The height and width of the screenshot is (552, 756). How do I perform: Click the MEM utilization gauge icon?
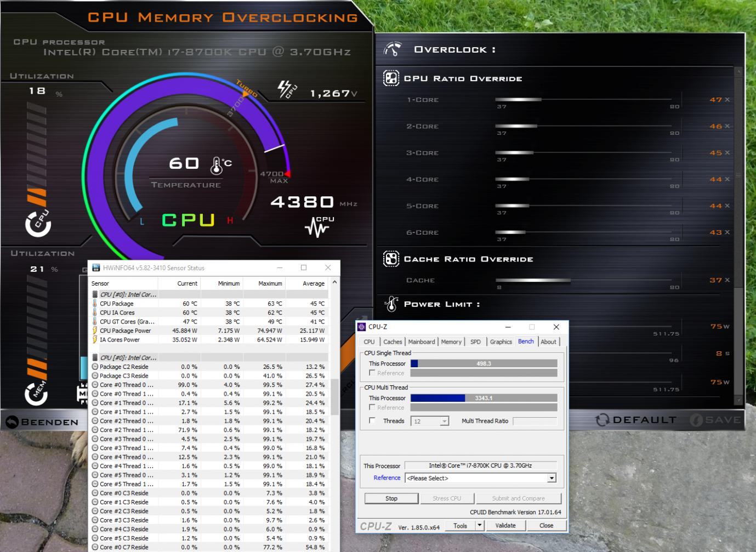pyautogui.click(x=36, y=392)
